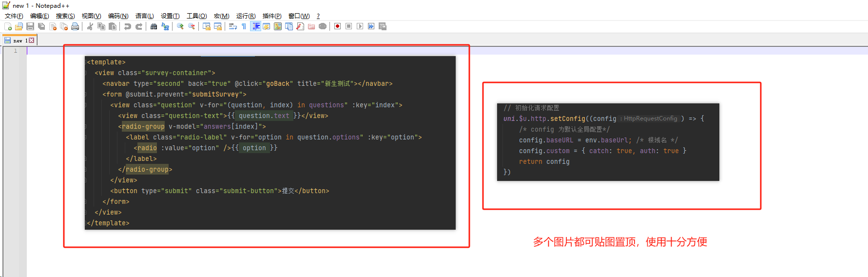Close the current file via toolbar icon
This screenshot has width=868, height=277.
[53, 26]
